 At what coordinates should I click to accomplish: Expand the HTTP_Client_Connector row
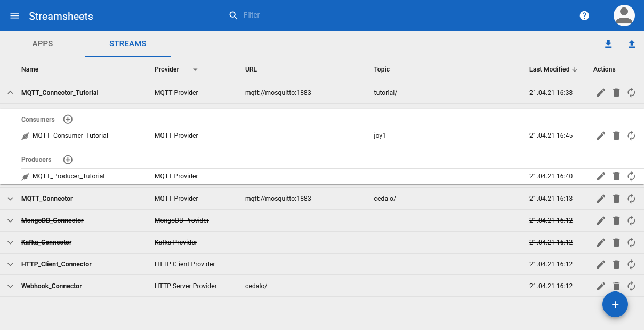pyautogui.click(x=10, y=264)
